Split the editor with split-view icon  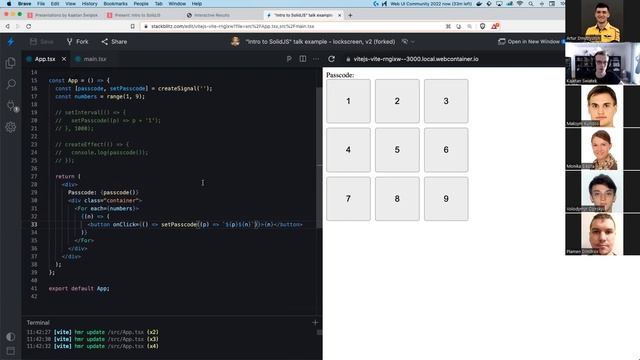[303, 59]
